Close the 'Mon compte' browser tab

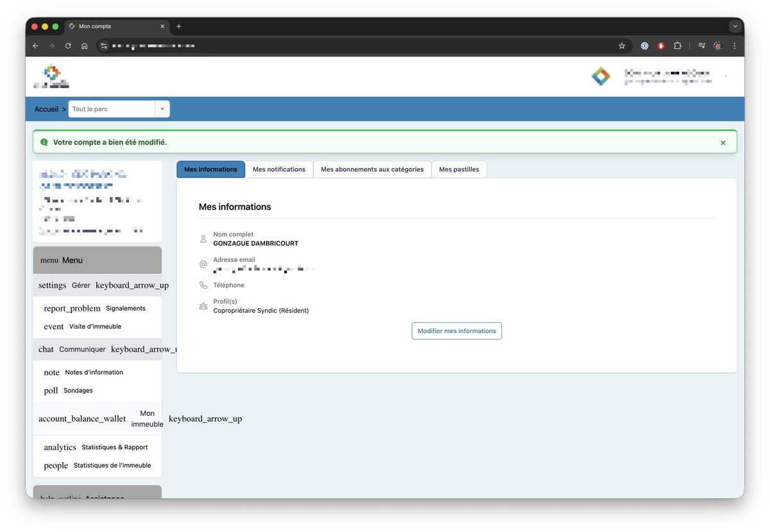tap(162, 26)
